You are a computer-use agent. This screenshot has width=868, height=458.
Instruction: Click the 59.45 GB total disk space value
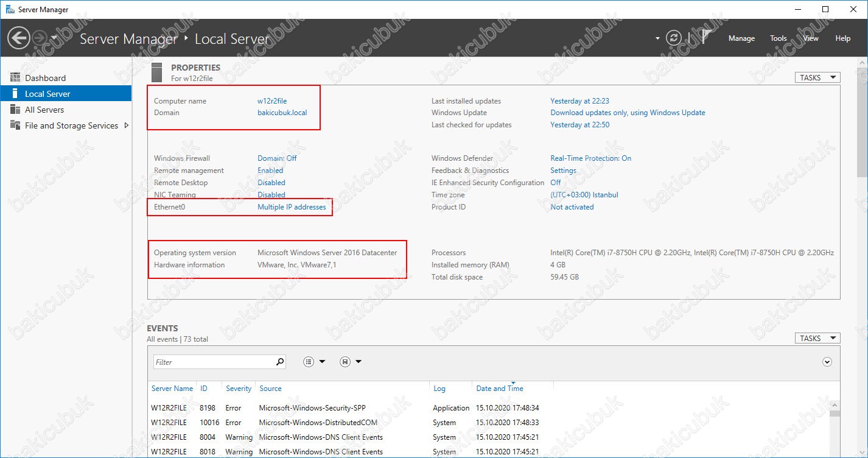click(564, 277)
